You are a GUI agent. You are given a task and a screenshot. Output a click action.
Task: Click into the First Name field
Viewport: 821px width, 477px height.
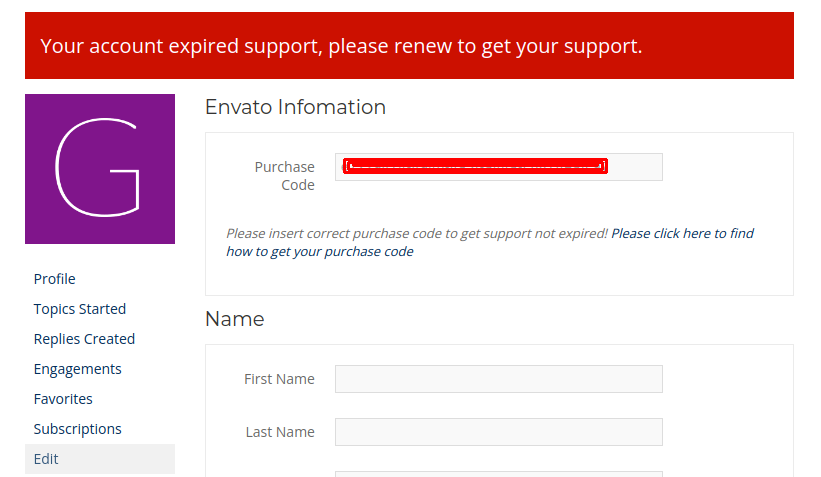point(498,379)
